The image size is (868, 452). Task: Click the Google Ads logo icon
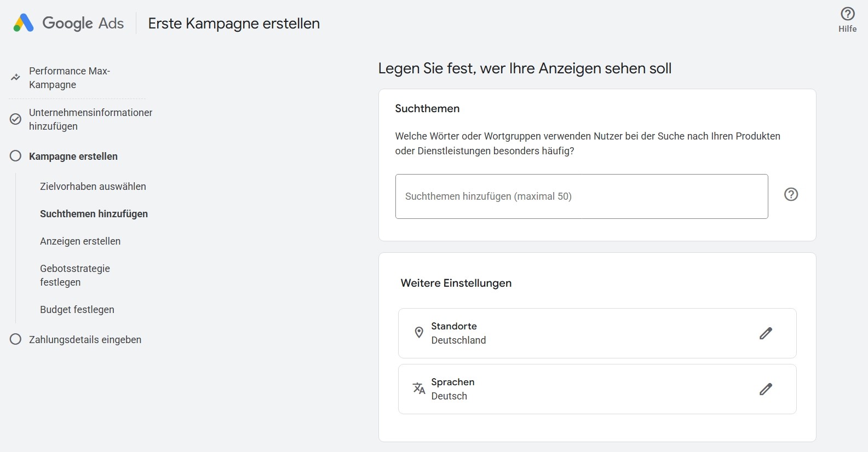[24, 23]
